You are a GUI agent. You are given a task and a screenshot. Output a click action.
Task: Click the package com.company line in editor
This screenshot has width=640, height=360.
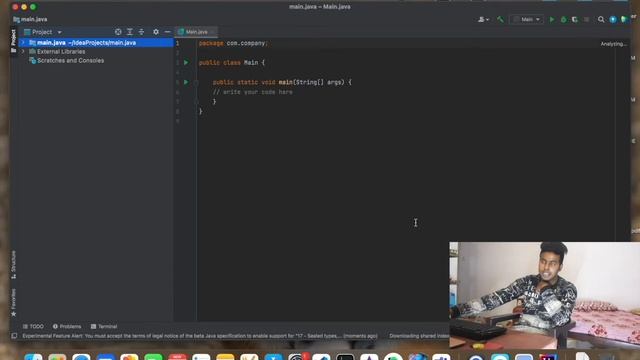(x=233, y=43)
